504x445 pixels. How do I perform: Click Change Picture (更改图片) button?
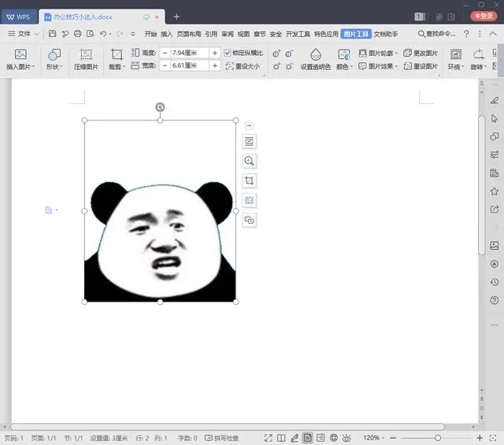coord(421,53)
